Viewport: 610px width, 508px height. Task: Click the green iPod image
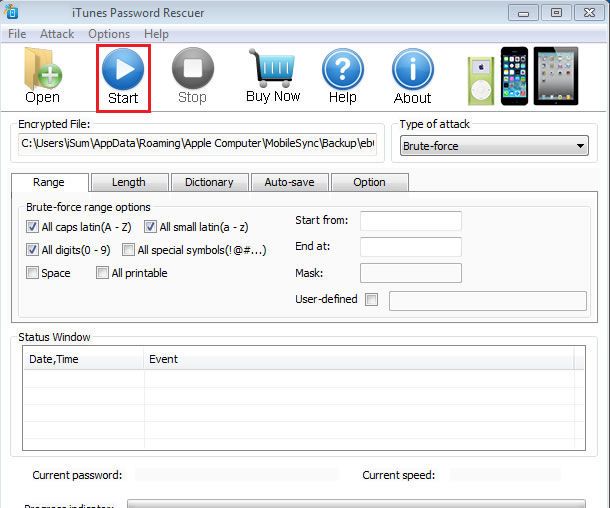click(481, 81)
